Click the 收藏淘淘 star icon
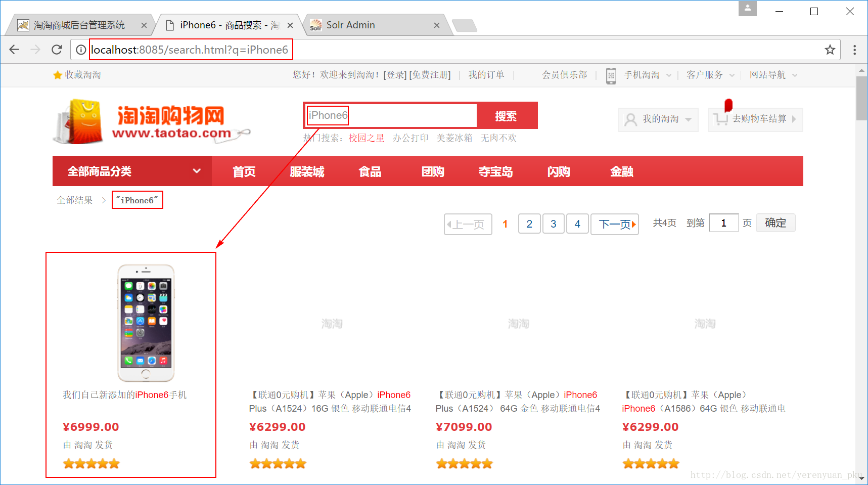The image size is (868, 485). pyautogui.click(x=58, y=75)
